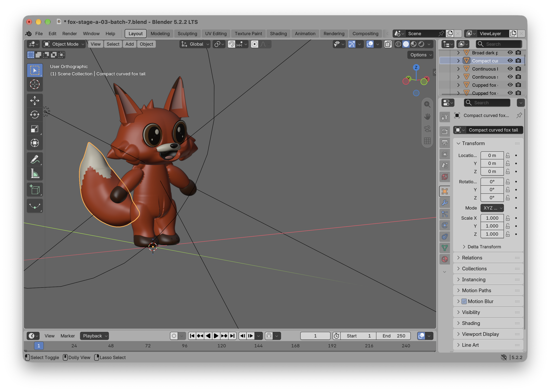Click the current frame marker 1
The image size is (550, 392).
[x=39, y=346]
